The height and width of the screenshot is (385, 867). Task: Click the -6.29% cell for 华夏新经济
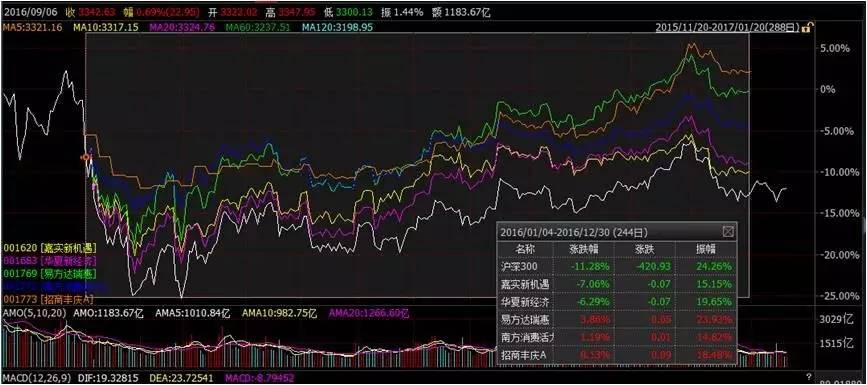(x=592, y=302)
